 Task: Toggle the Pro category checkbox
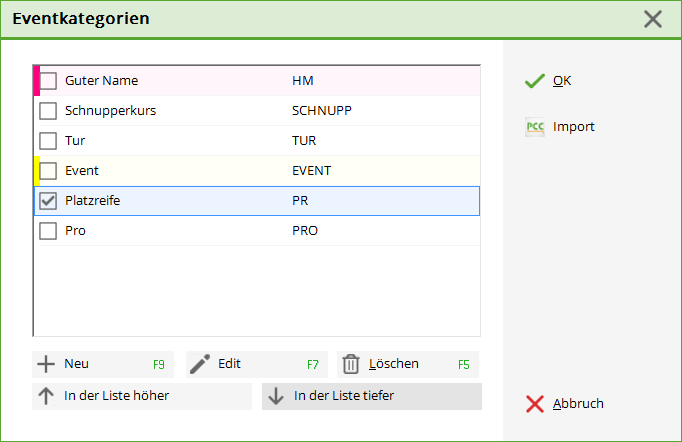click(x=48, y=231)
